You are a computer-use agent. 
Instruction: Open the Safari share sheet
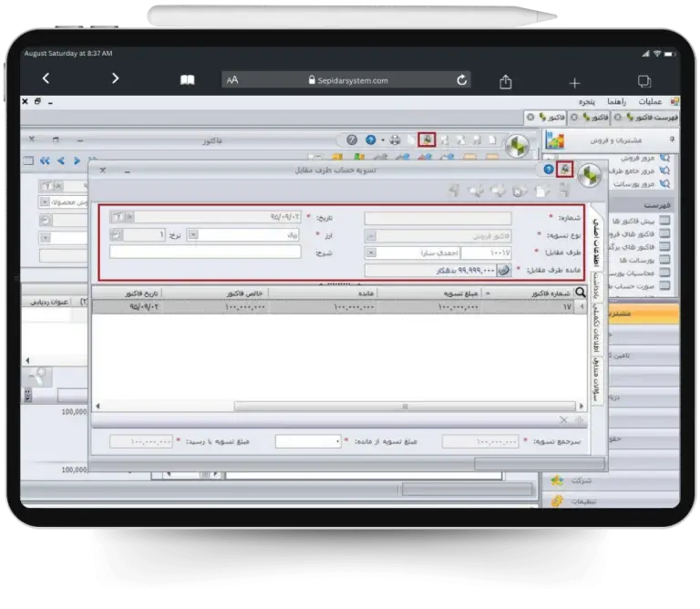tap(505, 82)
